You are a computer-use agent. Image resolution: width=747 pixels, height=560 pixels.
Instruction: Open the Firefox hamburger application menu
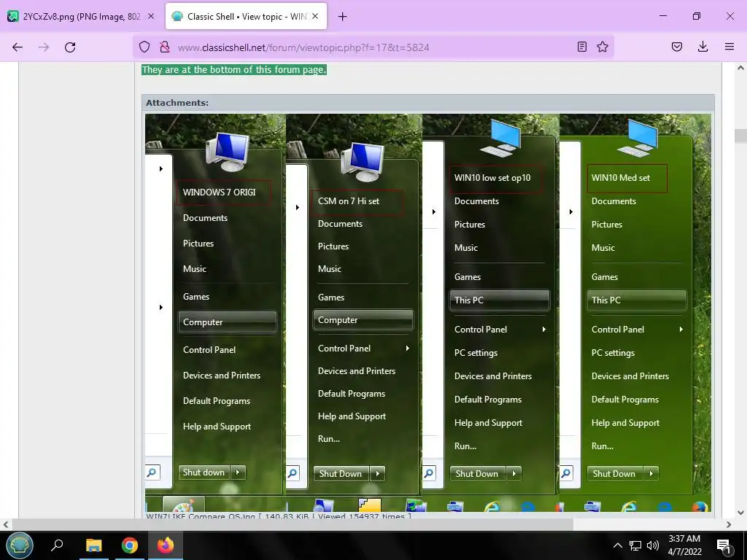(x=729, y=47)
